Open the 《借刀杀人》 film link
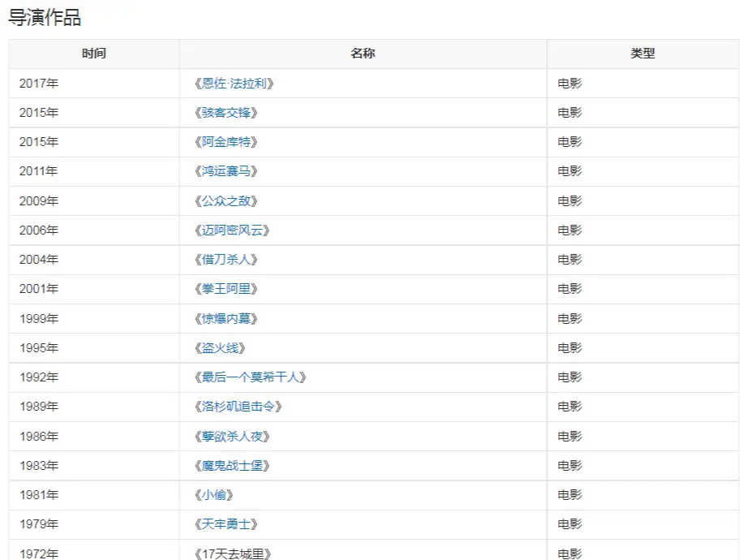 226,260
